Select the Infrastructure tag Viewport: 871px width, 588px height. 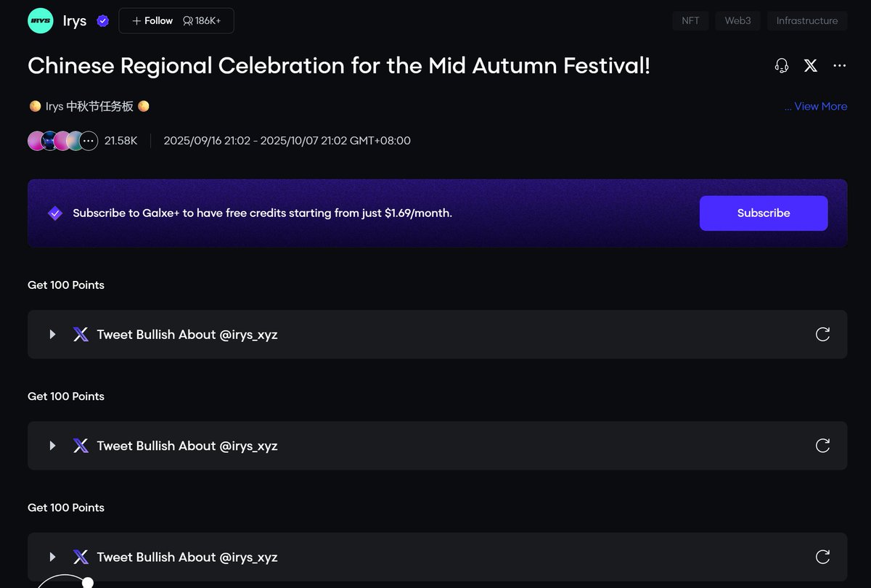(807, 21)
